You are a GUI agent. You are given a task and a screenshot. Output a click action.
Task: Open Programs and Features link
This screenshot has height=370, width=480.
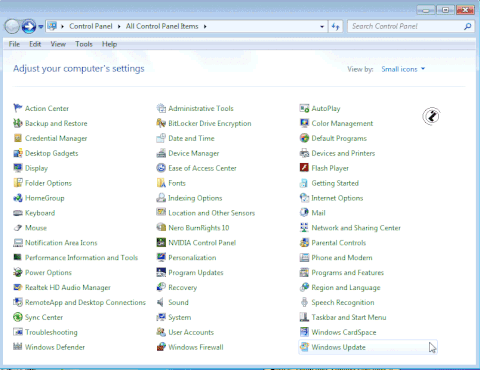[348, 272]
